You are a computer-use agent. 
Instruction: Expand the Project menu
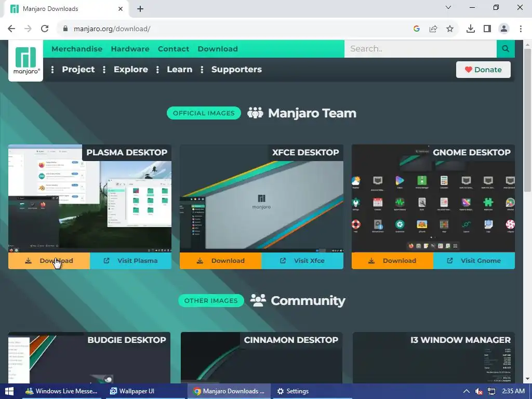(78, 69)
